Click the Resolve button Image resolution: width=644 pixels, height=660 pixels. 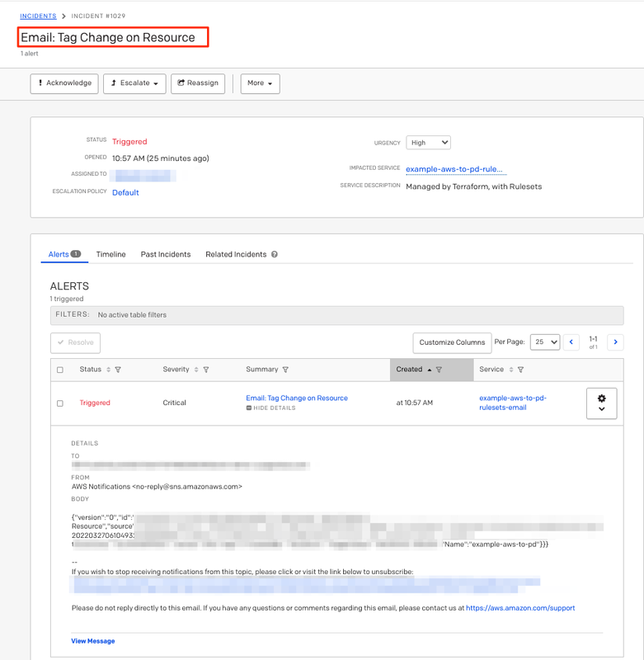[x=75, y=342]
